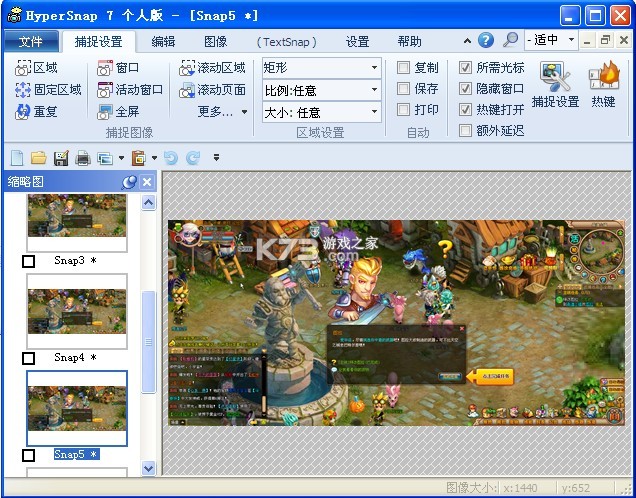Select the Snap4 thumbnail image
Image resolution: width=636 pixels, height=498 pixels.
[77, 311]
